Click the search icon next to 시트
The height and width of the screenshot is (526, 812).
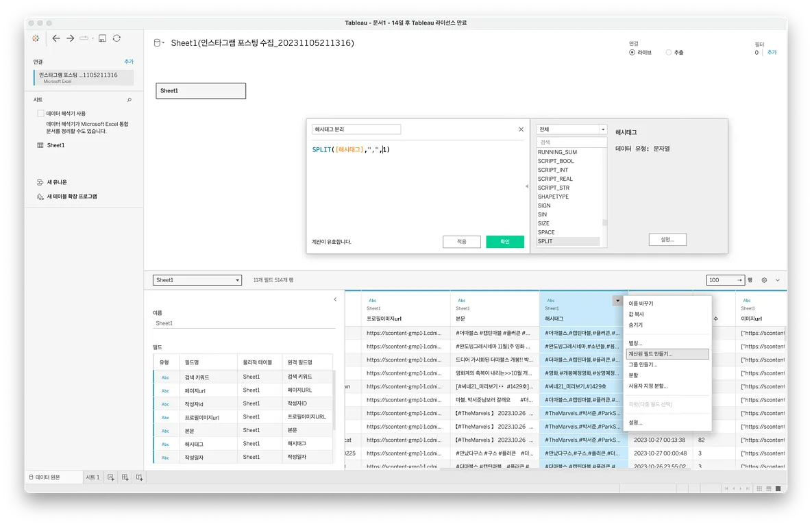(x=129, y=100)
